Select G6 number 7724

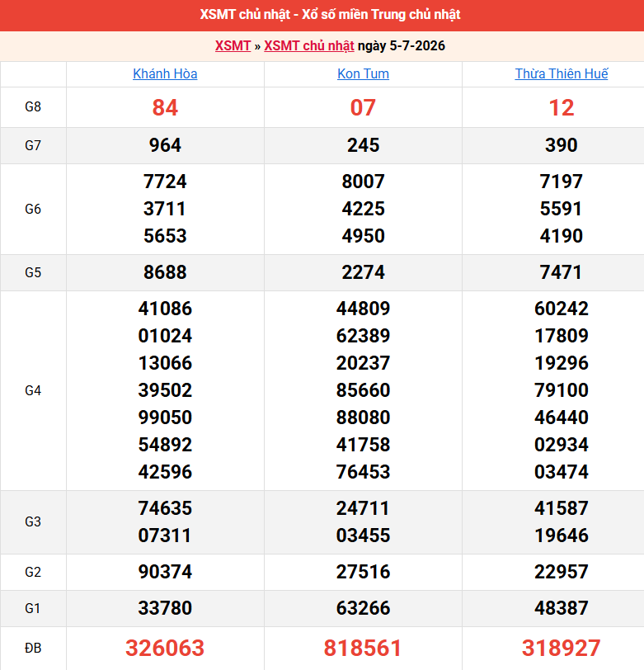tap(165, 182)
